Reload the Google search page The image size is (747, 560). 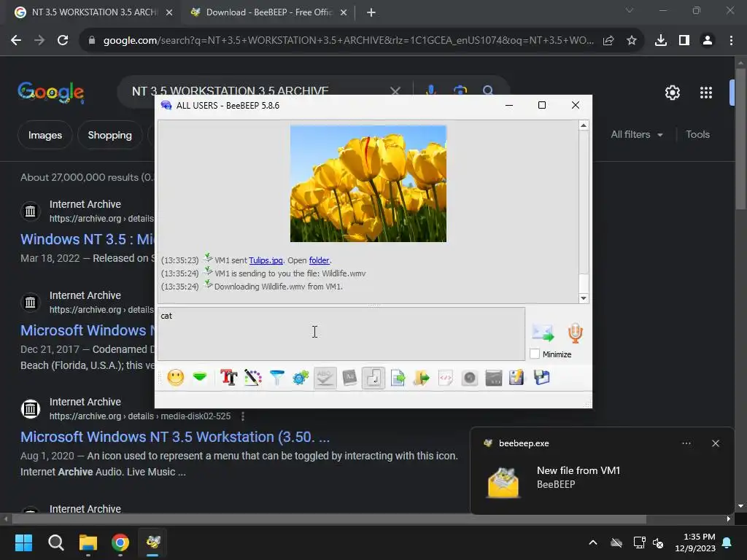[63, 41]
